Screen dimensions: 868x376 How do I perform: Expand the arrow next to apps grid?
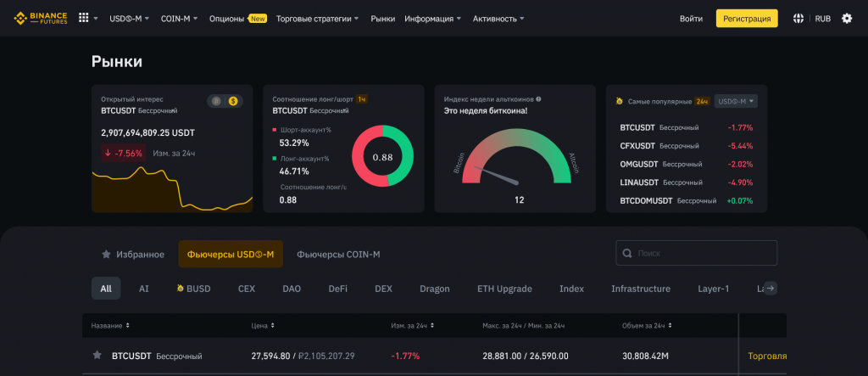[x=96, y=19]
